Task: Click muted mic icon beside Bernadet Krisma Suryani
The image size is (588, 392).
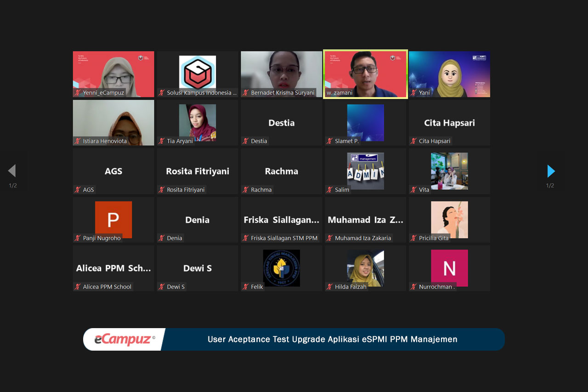Action: pyautogui.click(x=246, y=93)
